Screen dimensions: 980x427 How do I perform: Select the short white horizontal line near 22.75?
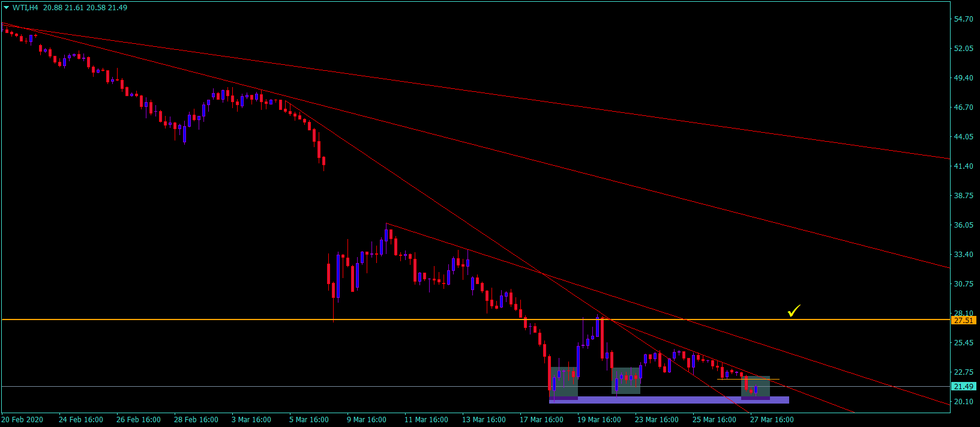tap(748, 379)
